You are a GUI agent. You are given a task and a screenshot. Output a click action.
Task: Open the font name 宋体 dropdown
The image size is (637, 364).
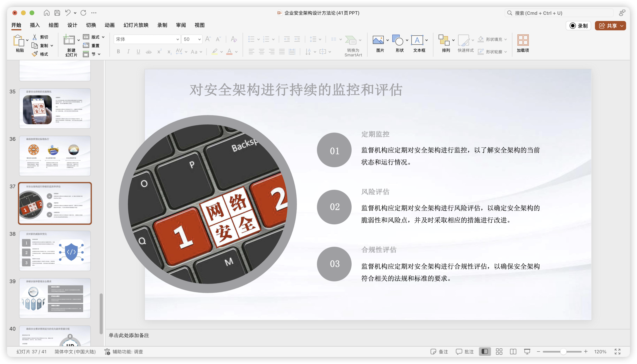(x=177, y=39)
